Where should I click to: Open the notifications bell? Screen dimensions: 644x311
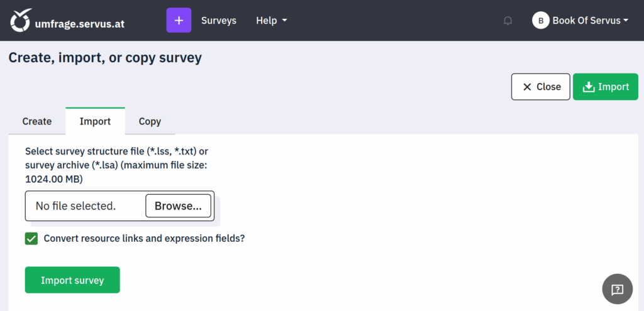[x=508, y=21]
